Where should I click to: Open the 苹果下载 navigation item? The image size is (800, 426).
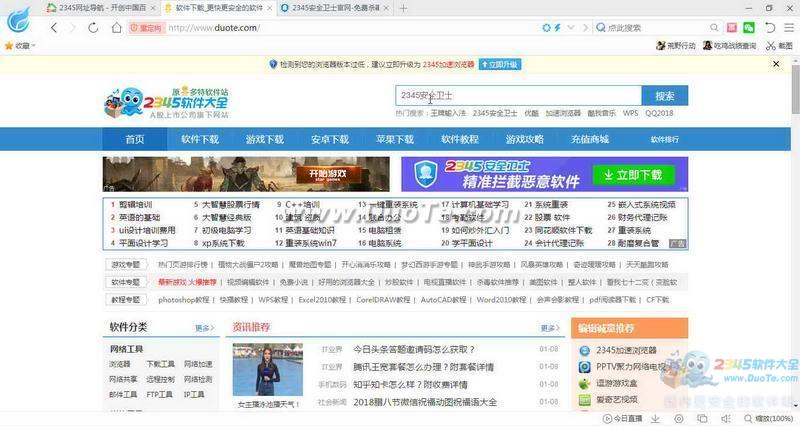point(394,139)
